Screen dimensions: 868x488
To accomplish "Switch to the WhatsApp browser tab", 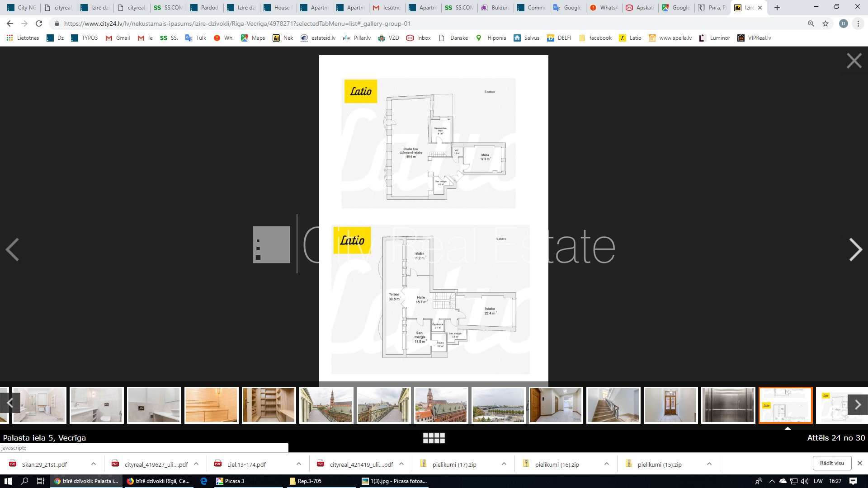I will coord(604,8).
